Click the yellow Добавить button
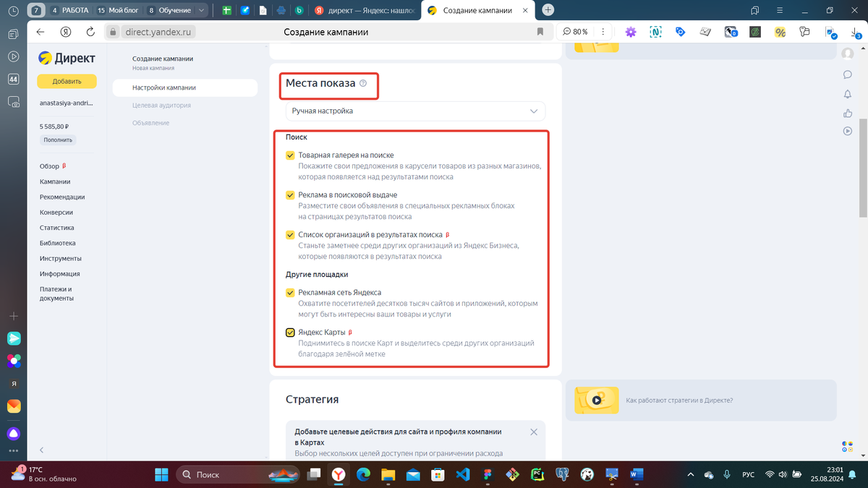The height and width of the screenshot is (488, 868). 67,81
